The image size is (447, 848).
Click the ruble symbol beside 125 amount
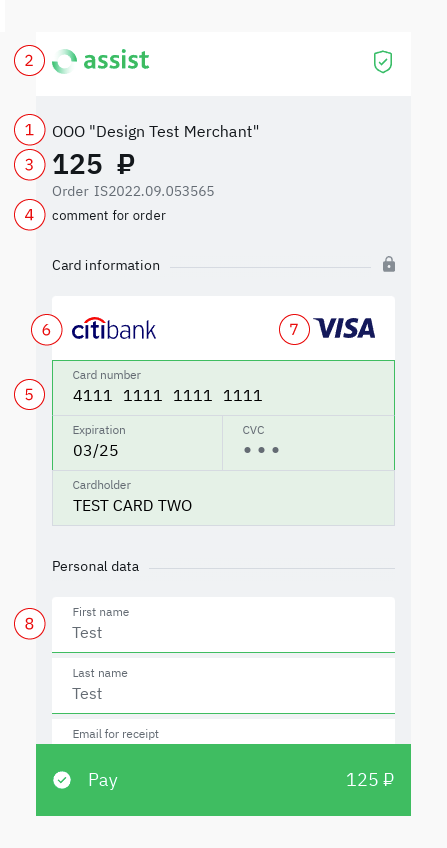click(125, 164)
